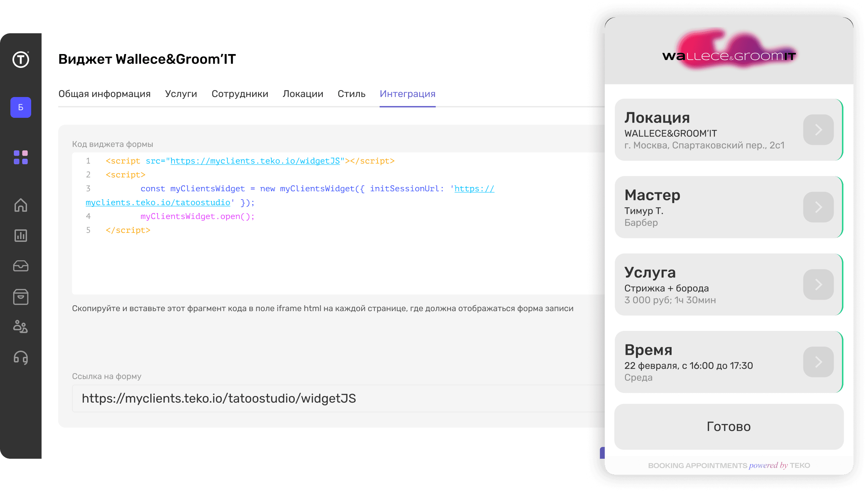Screen dimensions: 868x492
Task: Click the Wallece&Groom'IT logo in the widget
Action: pyautogui.click(x=729, y=50)
